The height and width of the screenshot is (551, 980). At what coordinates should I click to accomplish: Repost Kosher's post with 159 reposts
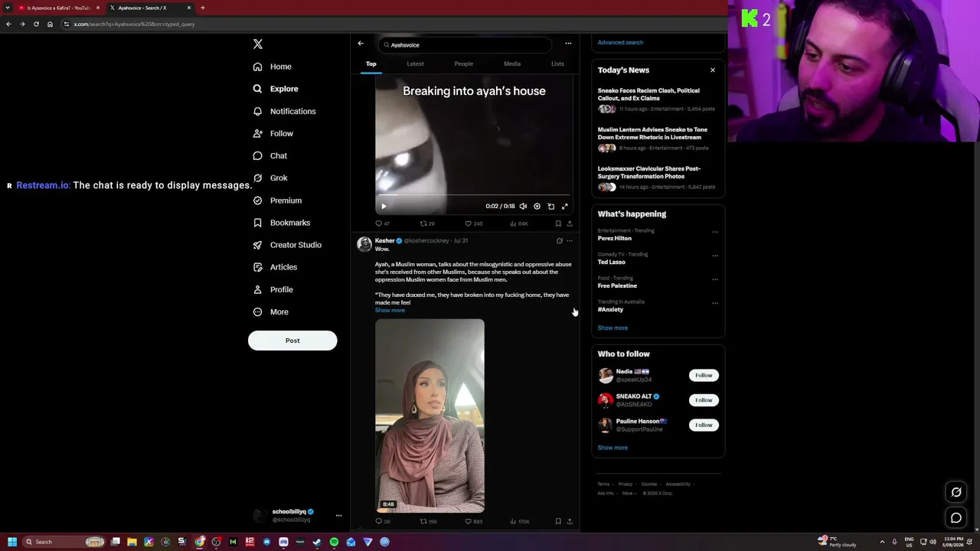pyautogui.click(x=428, y=521)
